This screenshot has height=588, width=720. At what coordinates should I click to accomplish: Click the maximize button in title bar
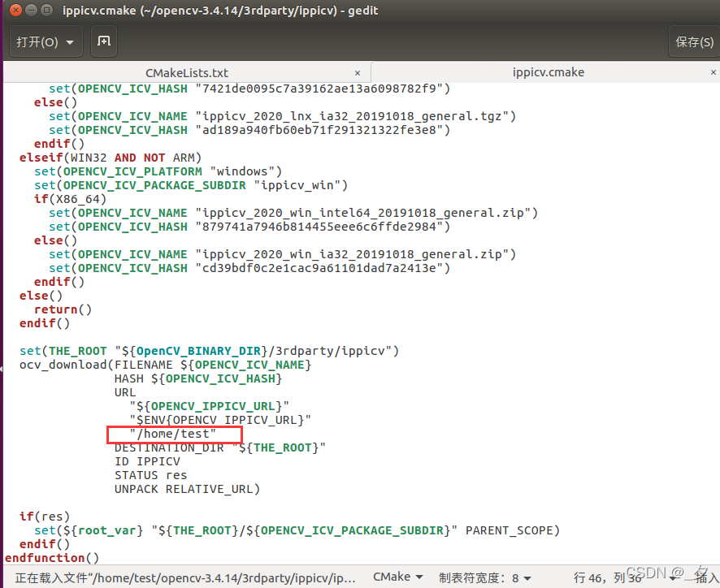[x=46, y=10]
